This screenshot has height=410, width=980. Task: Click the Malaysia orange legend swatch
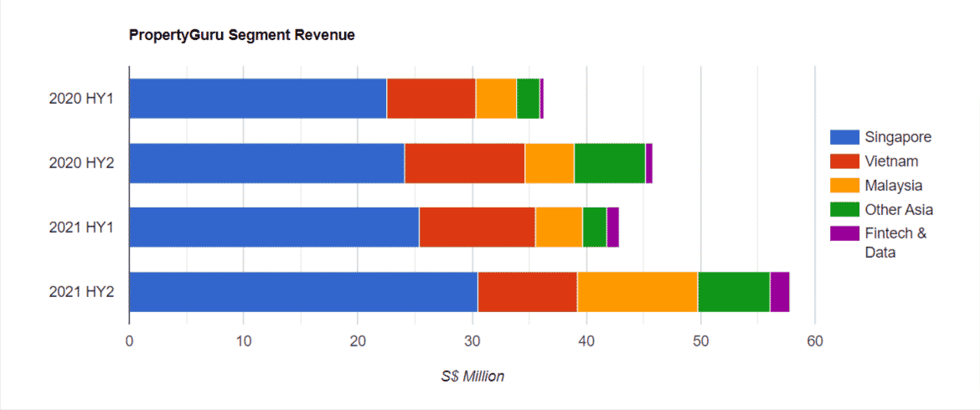pyautogui.click(x=844, y=185)
